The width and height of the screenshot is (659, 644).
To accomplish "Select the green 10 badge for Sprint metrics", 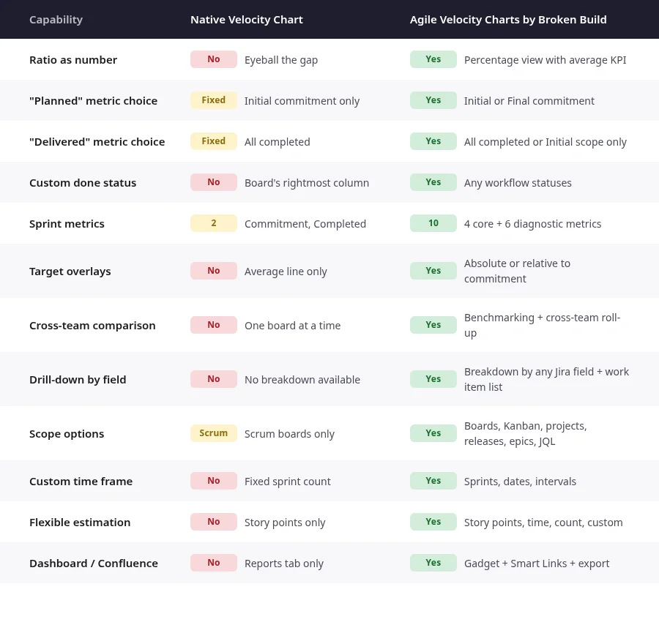I will (x=433, y=223).
